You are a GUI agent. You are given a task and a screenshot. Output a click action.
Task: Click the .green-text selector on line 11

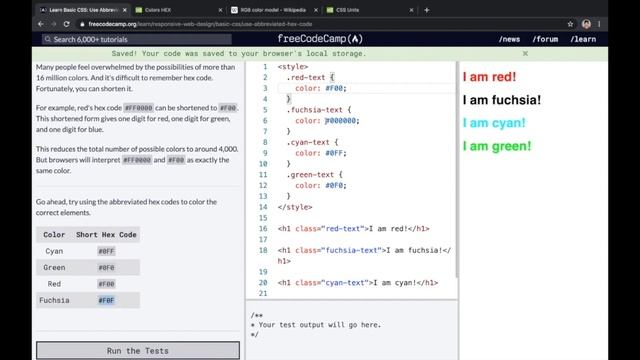coord(310,175)
